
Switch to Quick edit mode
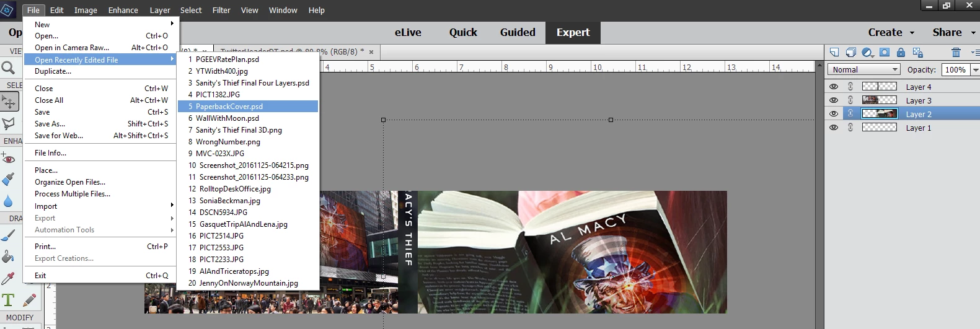click(x=463, y=33)
